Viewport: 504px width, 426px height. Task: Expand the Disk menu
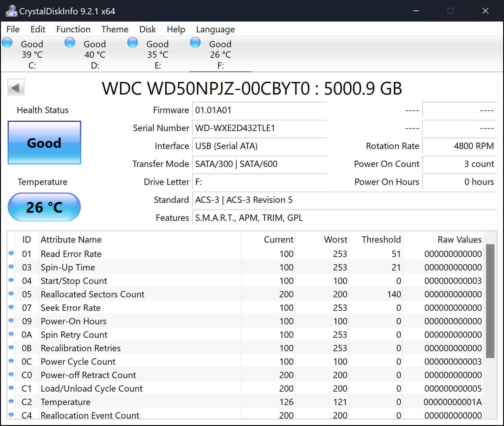148,29
